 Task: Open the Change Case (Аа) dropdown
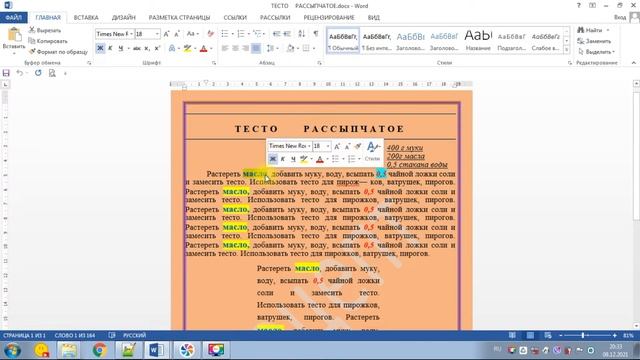[x=192, y=34]
